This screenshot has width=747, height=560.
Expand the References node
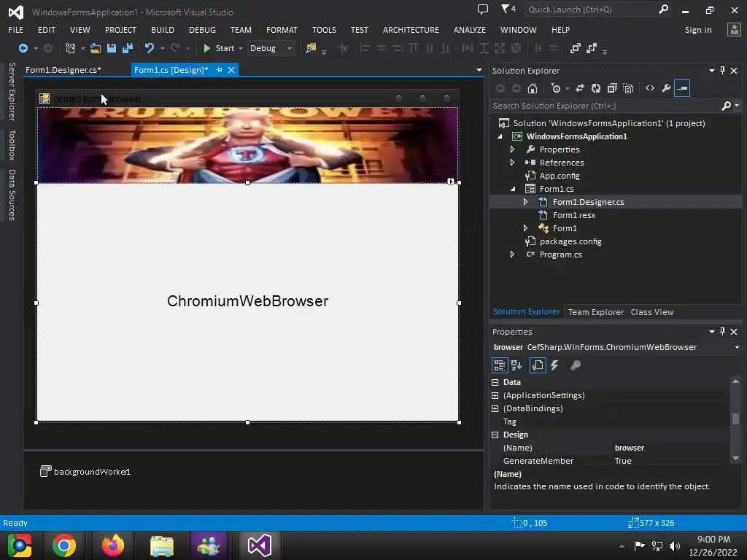[513, 163]
